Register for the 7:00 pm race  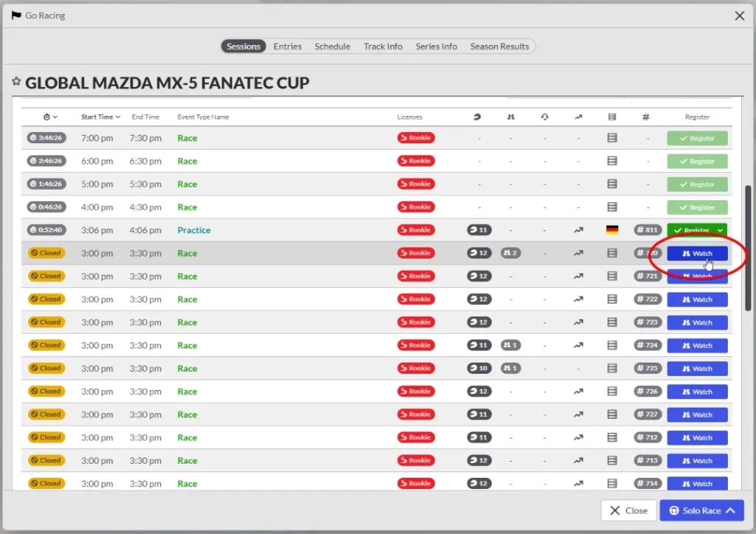click(697, 138)
